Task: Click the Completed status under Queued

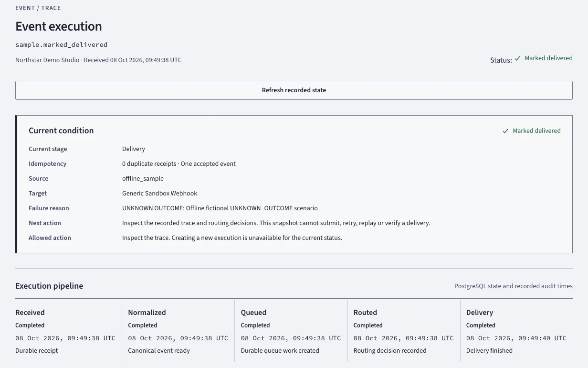Action: 255,325
